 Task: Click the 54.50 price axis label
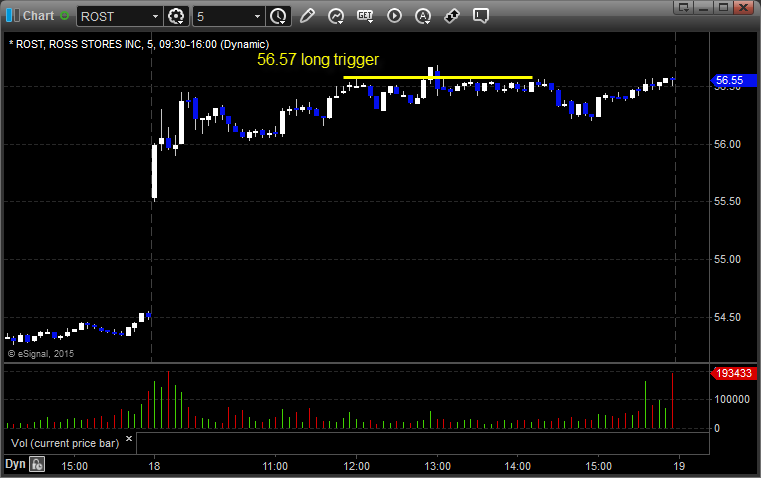click(x=727, y=317)
